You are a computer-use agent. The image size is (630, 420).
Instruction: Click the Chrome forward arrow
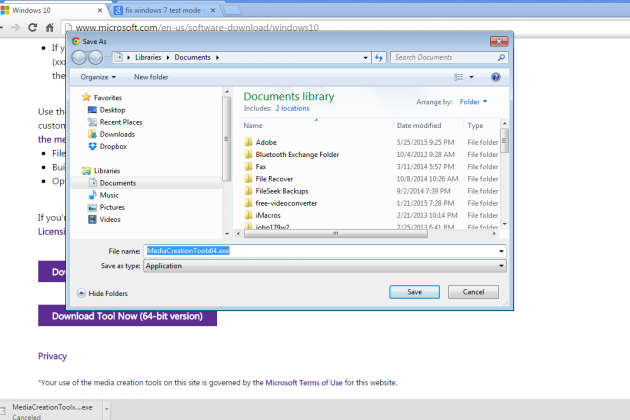pos(16,27)
